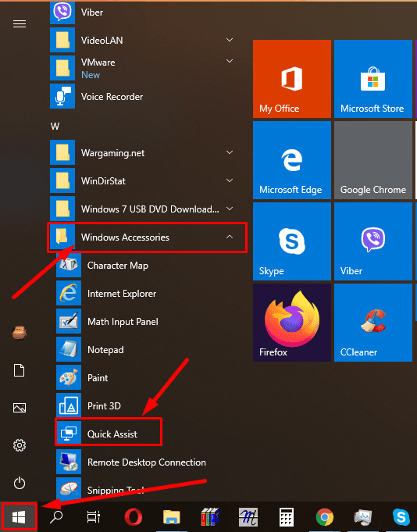The width and height of the screenshot is (417, 532).
Task: Click the Start button on taskbar
Action: pyautogui.click(x=19, y=517)
